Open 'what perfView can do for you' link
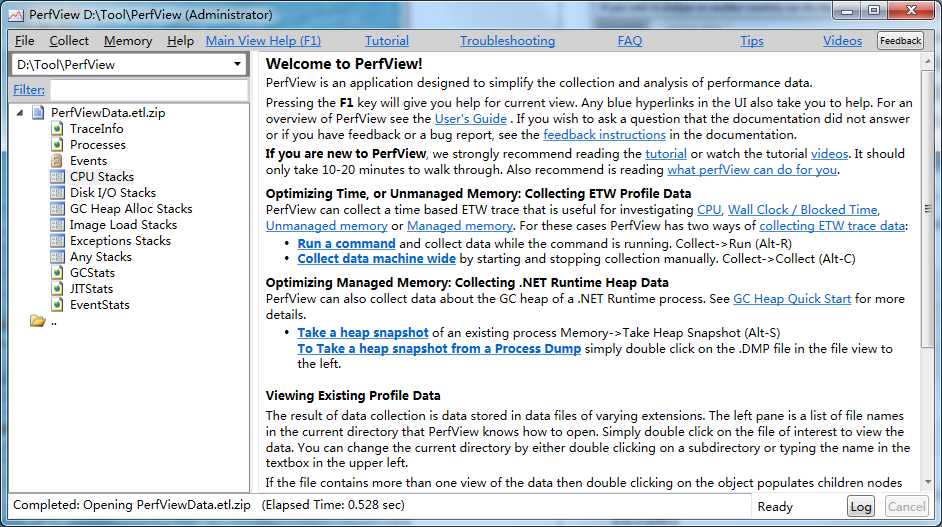Image resolution: width=942 pixels, height=527 pixels. [x=752, y=170]
